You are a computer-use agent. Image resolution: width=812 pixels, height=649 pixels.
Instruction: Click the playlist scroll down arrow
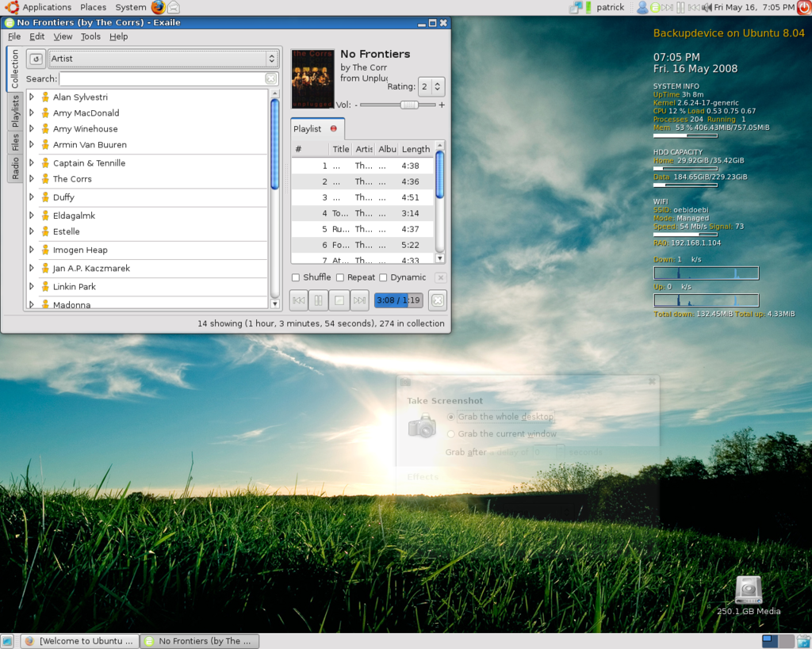[439, 258]
